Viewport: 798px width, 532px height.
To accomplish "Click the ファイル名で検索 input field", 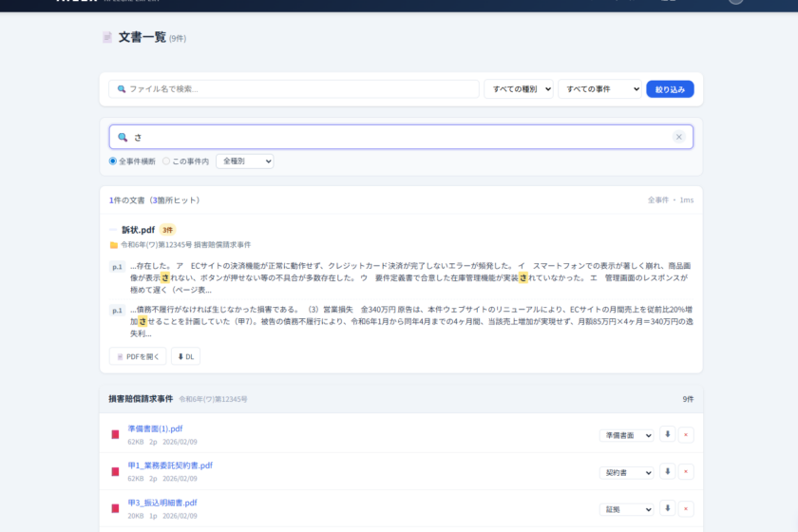I will coord(294,89).
